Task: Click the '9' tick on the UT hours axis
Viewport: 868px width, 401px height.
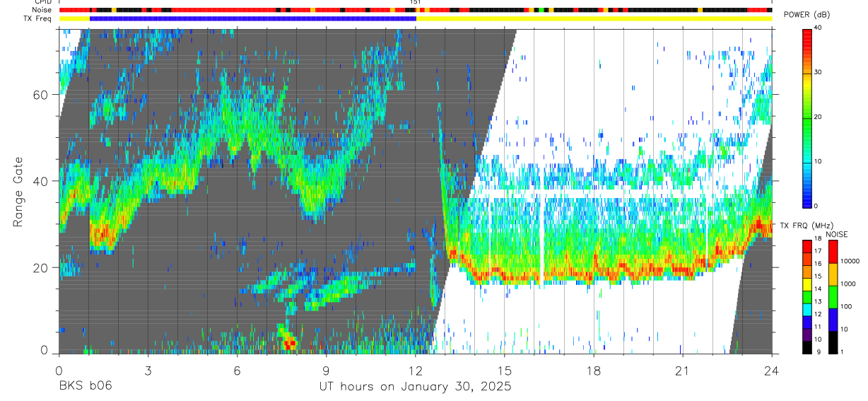Action: 326,371
